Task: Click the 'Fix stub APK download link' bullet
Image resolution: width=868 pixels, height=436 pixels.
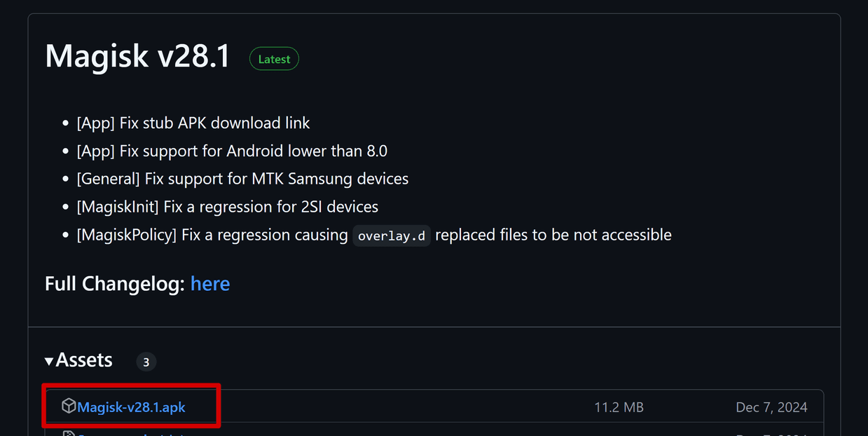Action: pos(193,123)
